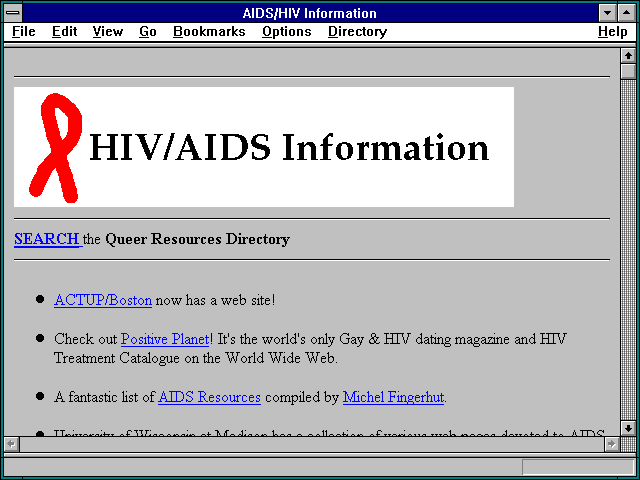The height and width of the screenshot is (480, 640).
Task: Click the 'Treatment Catalogue on the World Wide Web.' text
Action: [196, 358]
